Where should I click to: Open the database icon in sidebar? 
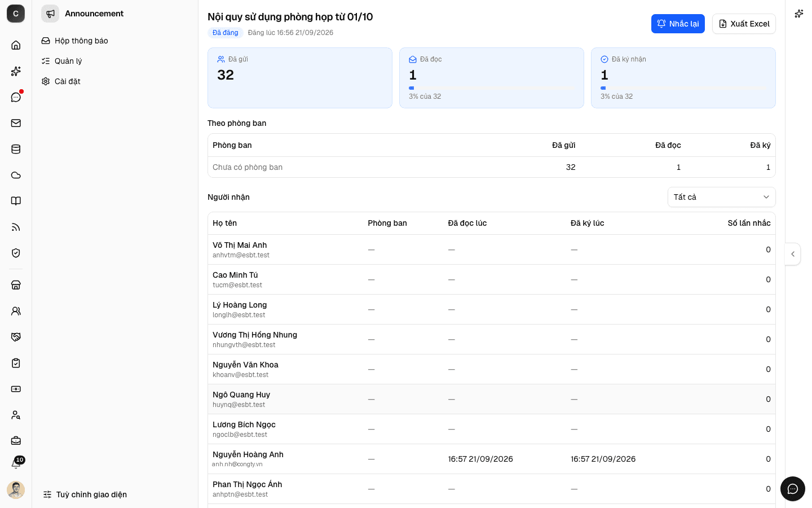point(16,149)
